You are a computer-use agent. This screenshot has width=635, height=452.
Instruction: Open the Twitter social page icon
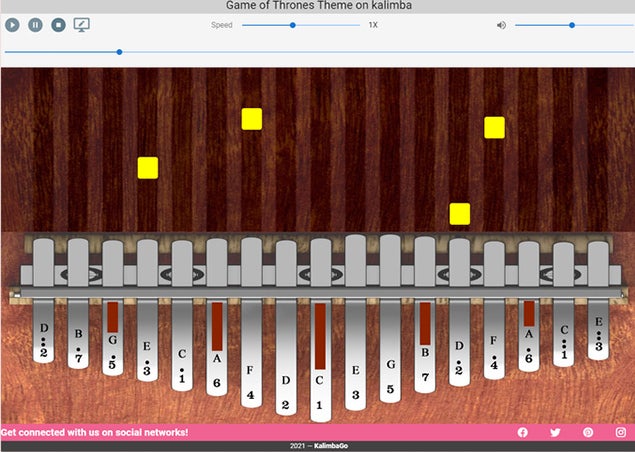(555, 432)
